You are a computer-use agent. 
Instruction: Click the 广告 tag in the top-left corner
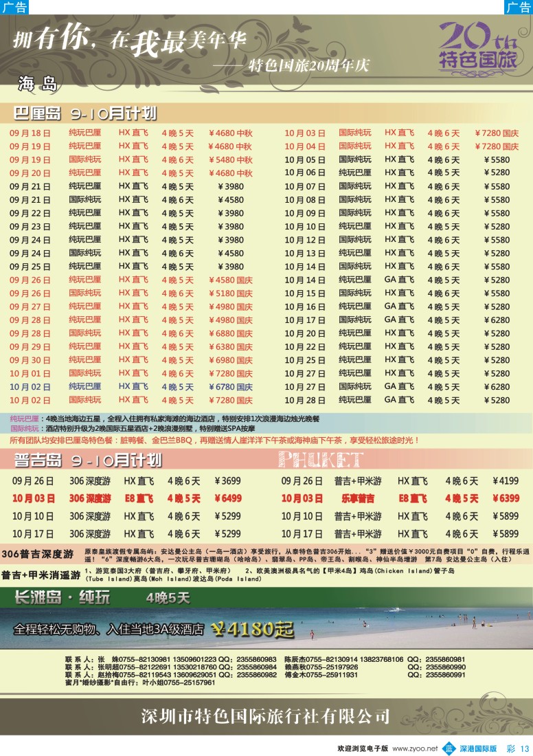click(x=14, y=8)
